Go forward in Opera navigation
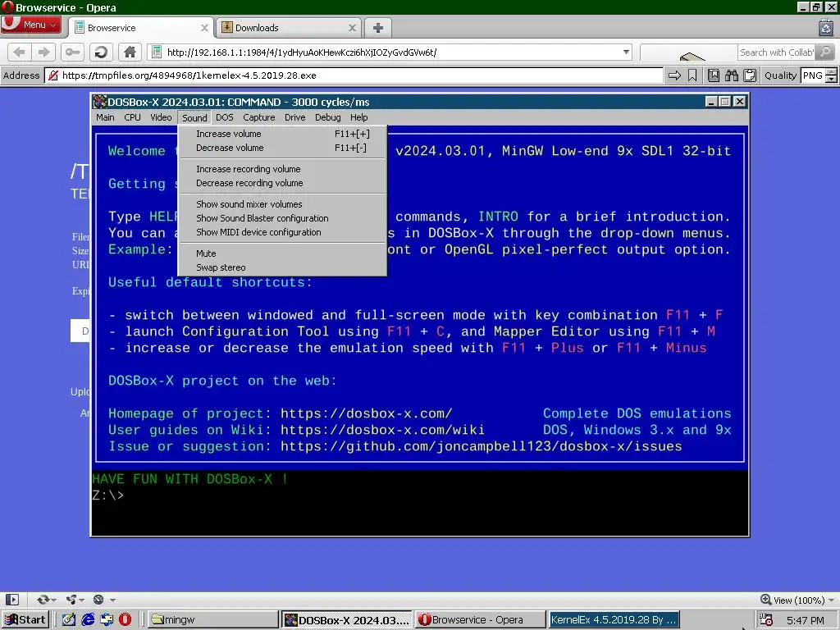The image size is (840, 630). tap(43, 52)
